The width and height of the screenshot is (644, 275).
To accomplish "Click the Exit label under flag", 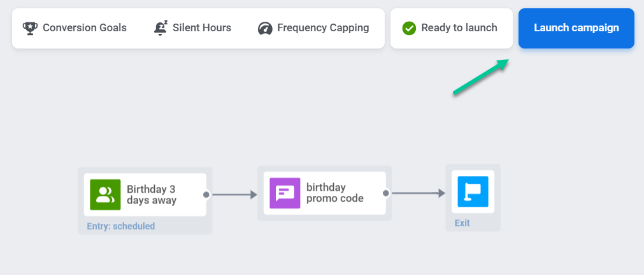I will click(x=462, y=223).
